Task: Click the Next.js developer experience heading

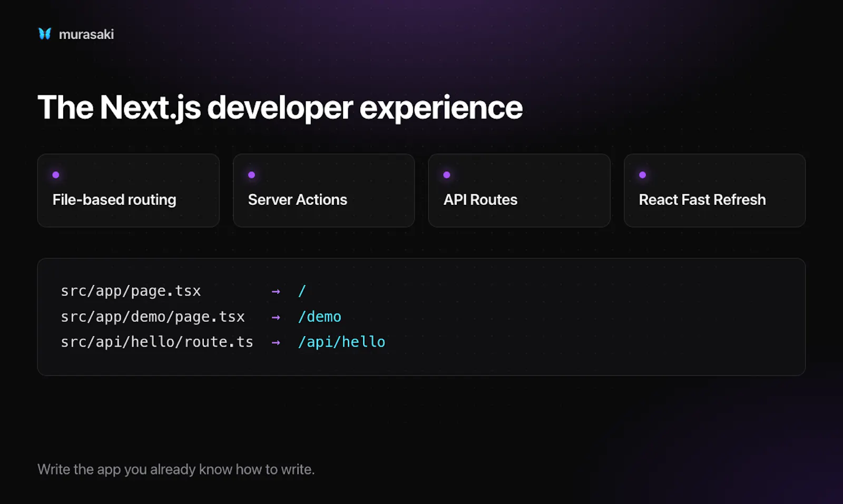Action: click(x=280, y=108)
